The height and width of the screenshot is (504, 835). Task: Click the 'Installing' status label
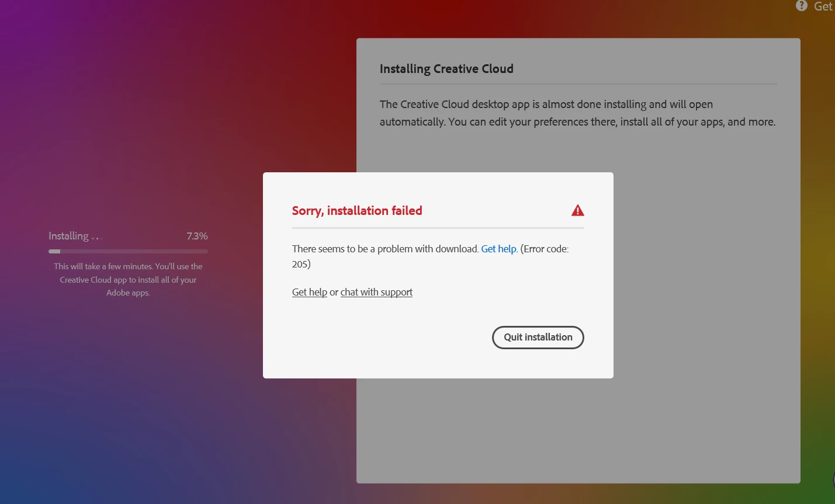pos(68,236)
